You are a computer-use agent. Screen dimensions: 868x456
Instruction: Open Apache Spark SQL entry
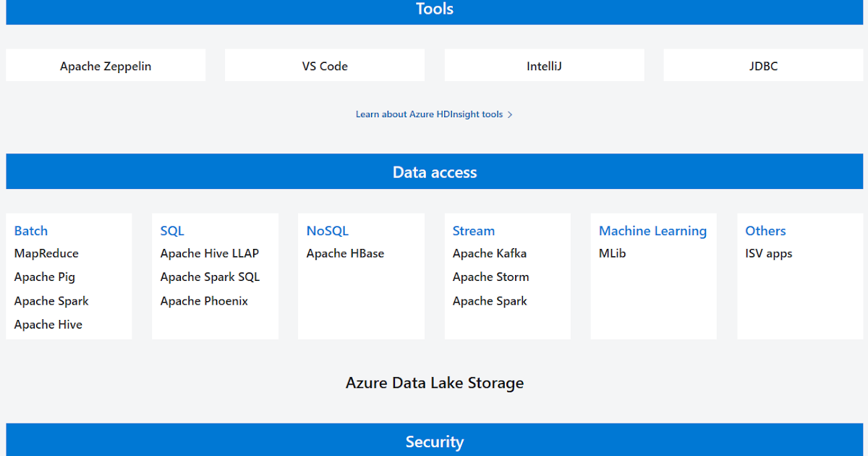click(x=210, y=276)
